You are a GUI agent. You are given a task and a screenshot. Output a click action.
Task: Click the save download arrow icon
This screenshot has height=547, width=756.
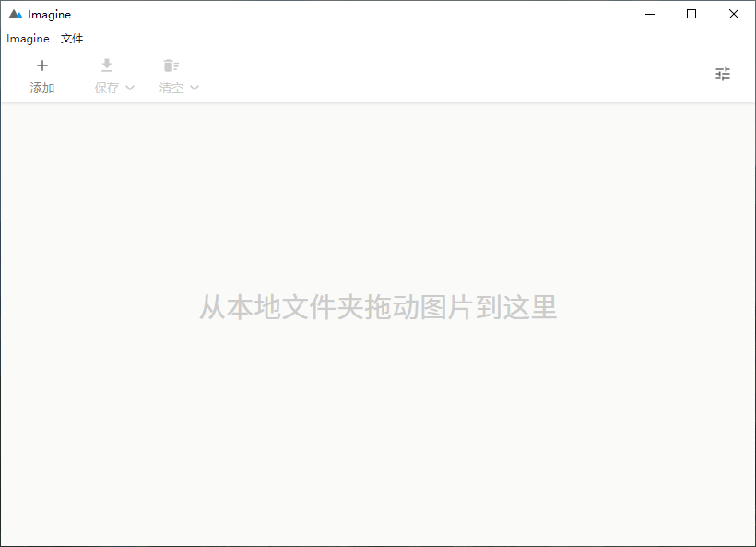coord(107,65)
